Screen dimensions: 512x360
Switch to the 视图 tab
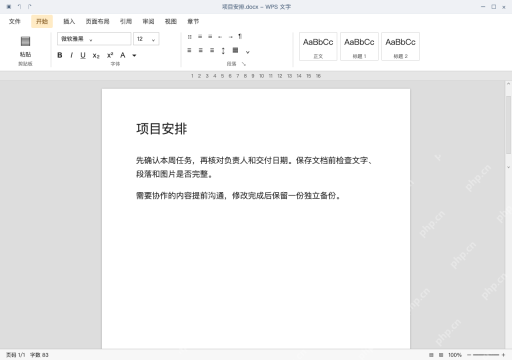171,21
